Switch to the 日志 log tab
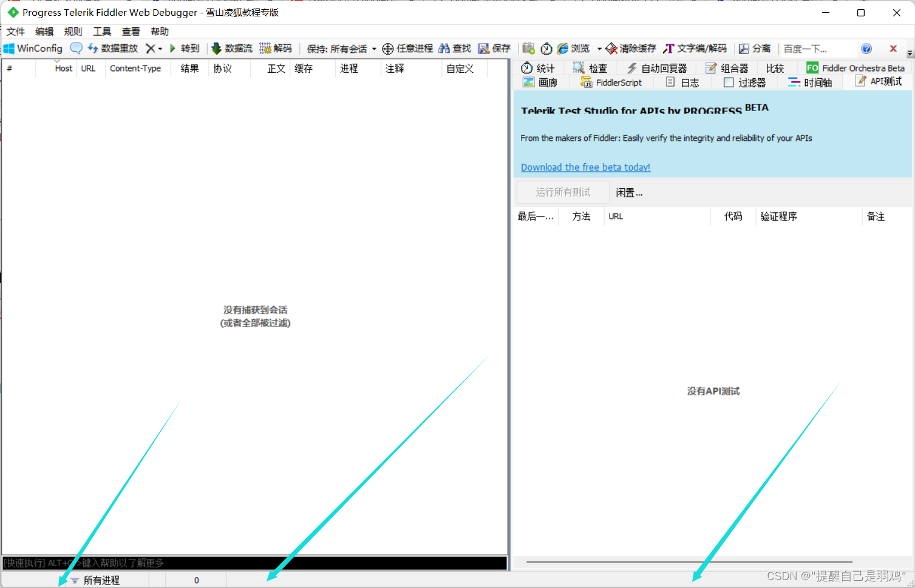Image resolution: width=915 pixels, height=588 pixels. pyautogui.click(x=682, y=83)
